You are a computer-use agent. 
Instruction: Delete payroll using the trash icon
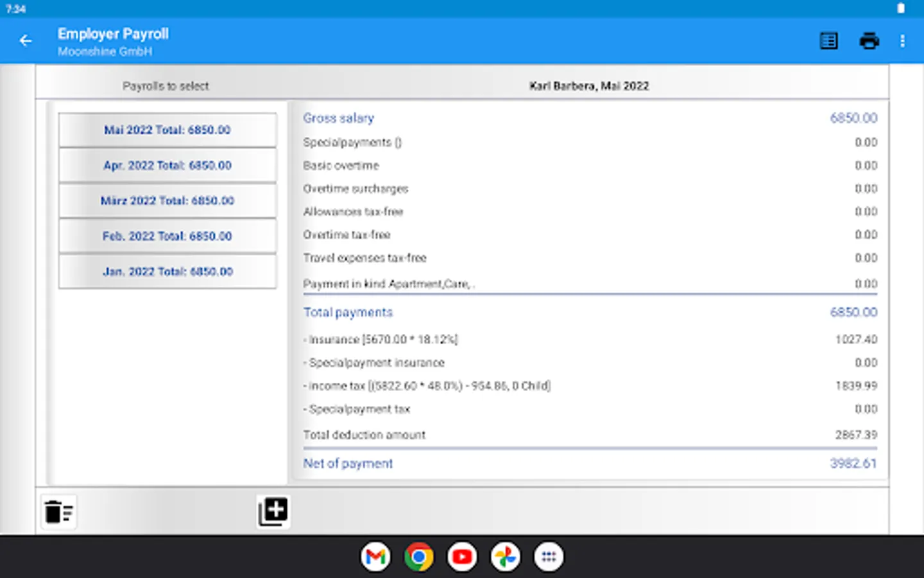[58, 512]
